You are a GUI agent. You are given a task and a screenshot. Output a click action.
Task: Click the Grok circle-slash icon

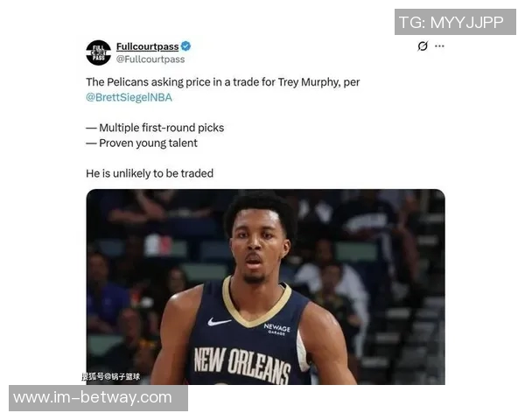coord(423,45)
